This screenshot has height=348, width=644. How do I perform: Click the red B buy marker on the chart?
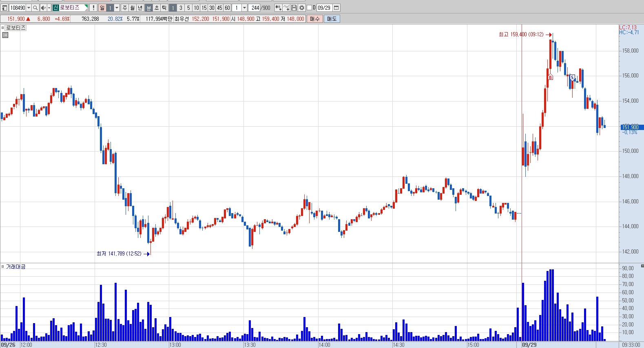coord(550,77)
